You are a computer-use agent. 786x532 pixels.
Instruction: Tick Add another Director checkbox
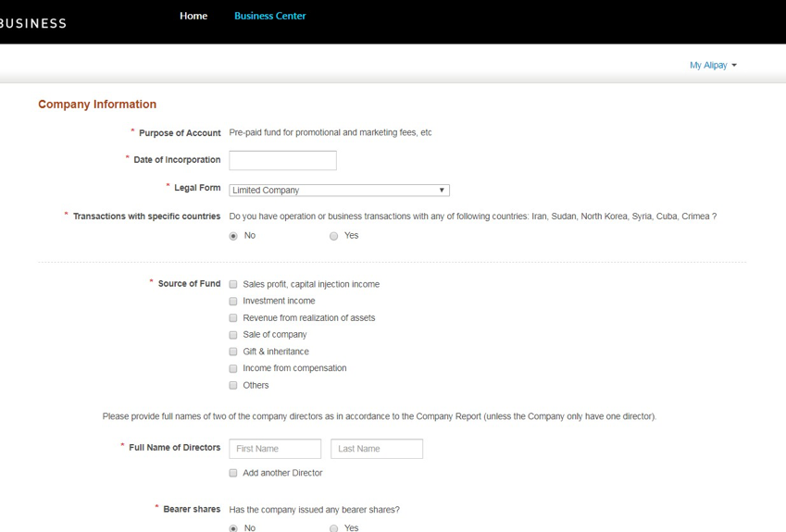pos(233,473)
